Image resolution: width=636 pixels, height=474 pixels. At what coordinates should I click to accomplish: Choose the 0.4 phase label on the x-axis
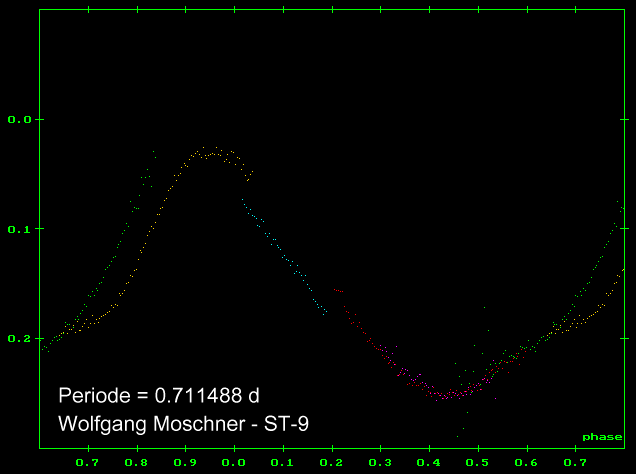[x=429, y=464]
